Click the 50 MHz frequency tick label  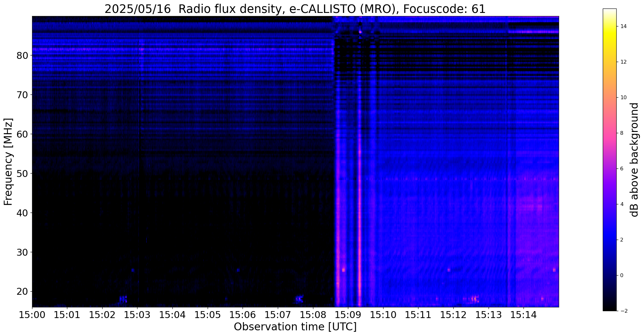pyautogui.click(x=22, y=174)
